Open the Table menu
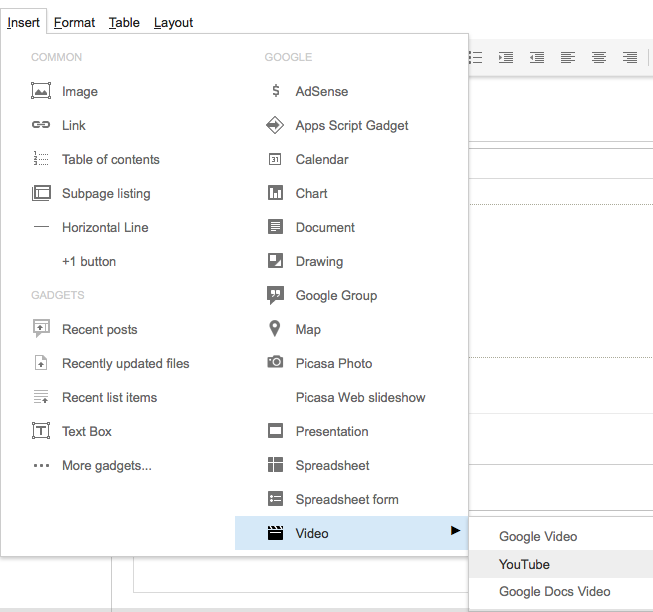 tap(124, 22)
